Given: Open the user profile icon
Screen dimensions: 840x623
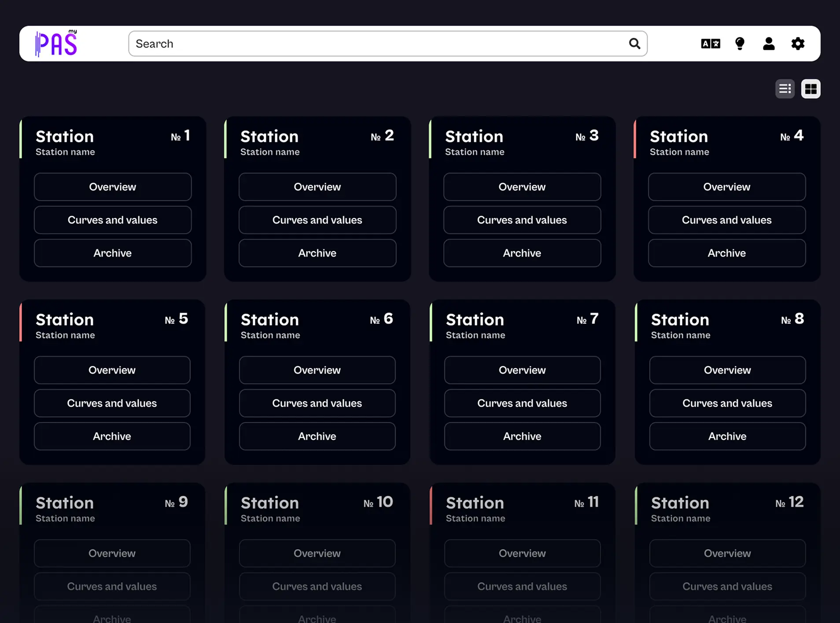Looking at the screenshot, I should pyautogui.click(x=769, y=44).
